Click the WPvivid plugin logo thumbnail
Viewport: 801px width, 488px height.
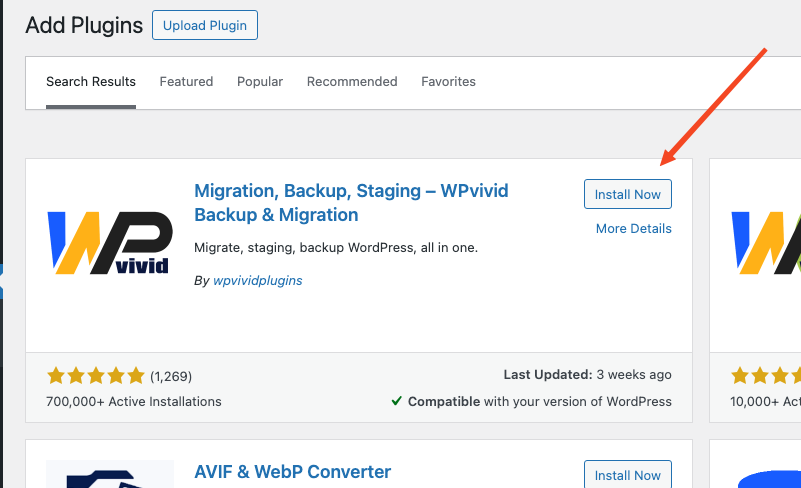click(110, 243)
